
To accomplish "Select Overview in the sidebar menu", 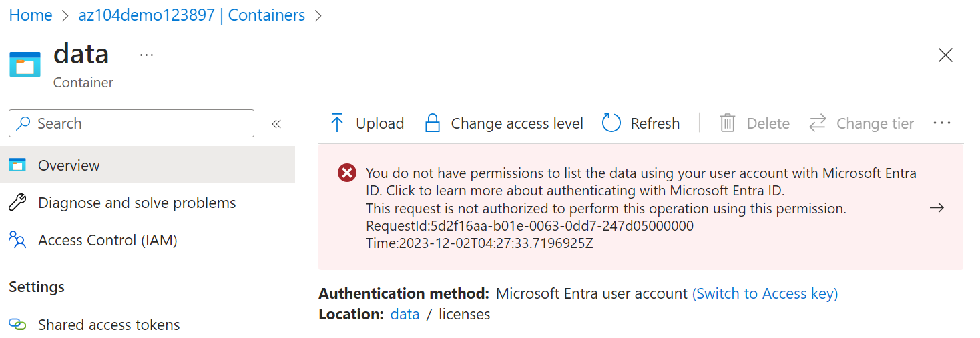I will coord(69,165).
